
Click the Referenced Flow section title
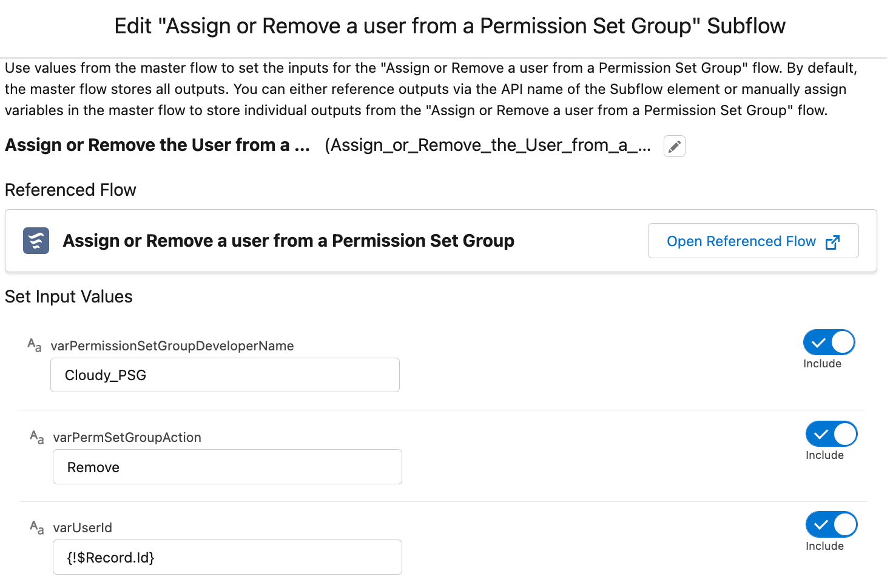[70, 190]
